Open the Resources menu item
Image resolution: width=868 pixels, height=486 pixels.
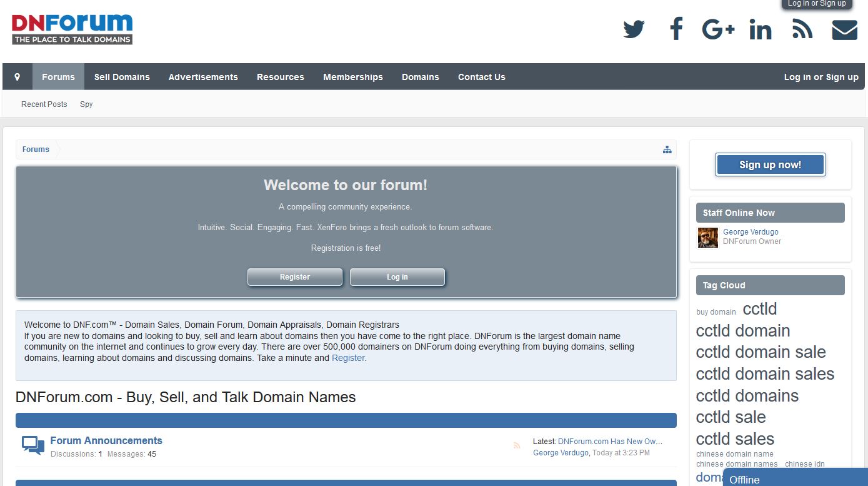[x=281, y=77]
